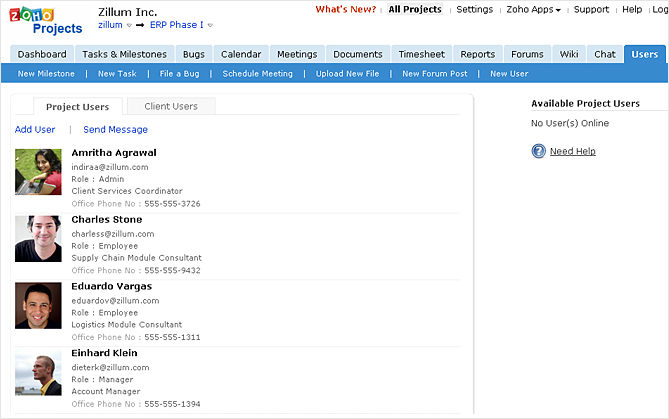Click phone number 555-555-1311
The image size is (669, 419).
click(172, 338)
